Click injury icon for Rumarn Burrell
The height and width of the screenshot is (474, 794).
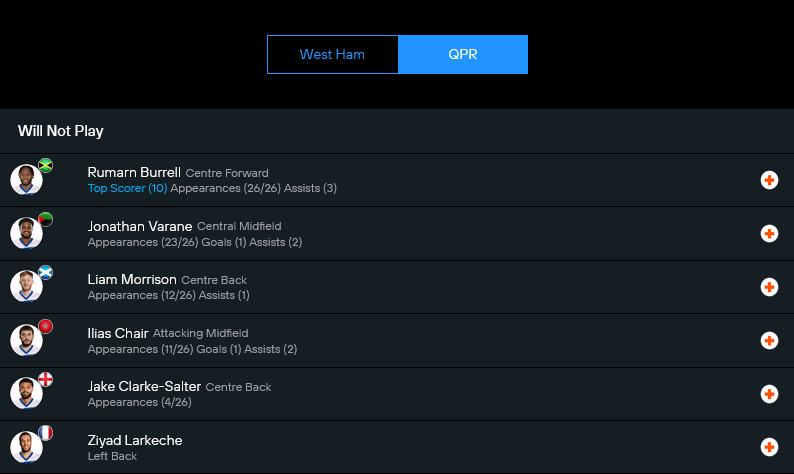point(769,180)
